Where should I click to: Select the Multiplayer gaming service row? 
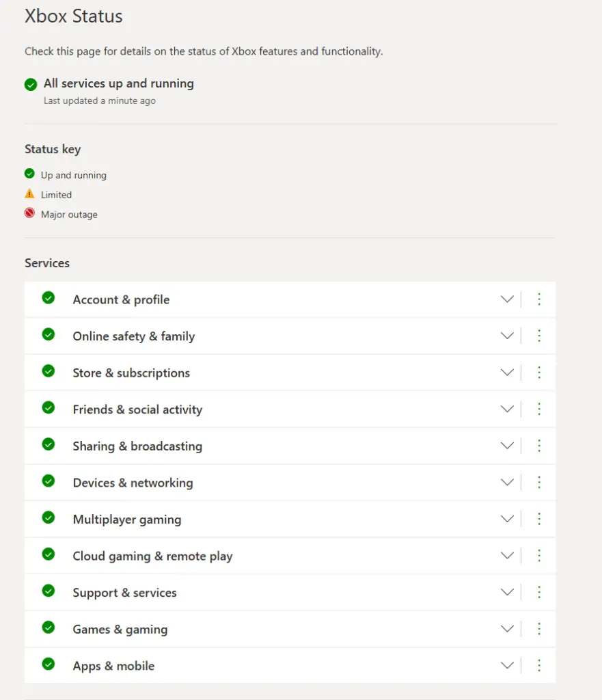[127, 518]
